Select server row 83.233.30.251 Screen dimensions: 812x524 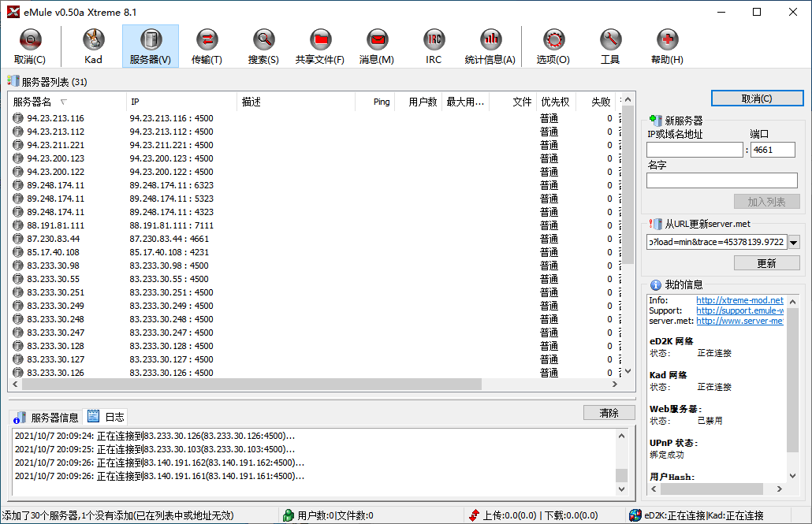pyautogui.click(x=316, y=292)
